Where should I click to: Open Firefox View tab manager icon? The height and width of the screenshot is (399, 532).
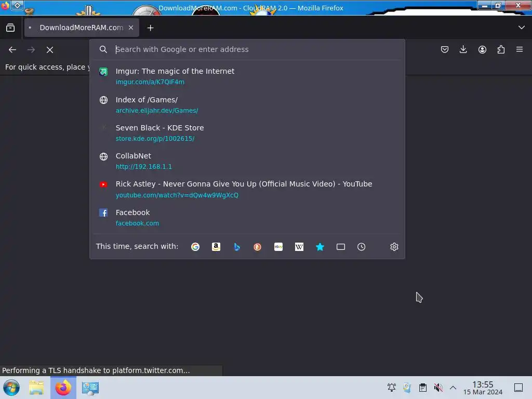coord(10,28)
